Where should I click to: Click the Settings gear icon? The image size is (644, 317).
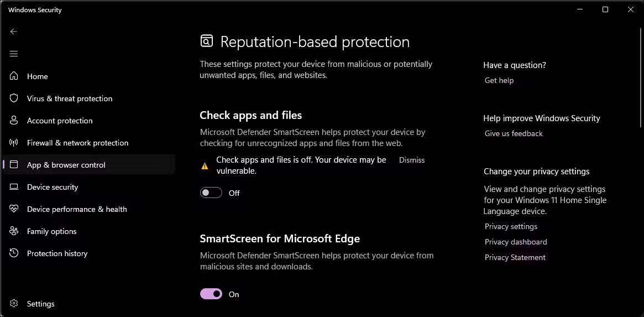14,304
